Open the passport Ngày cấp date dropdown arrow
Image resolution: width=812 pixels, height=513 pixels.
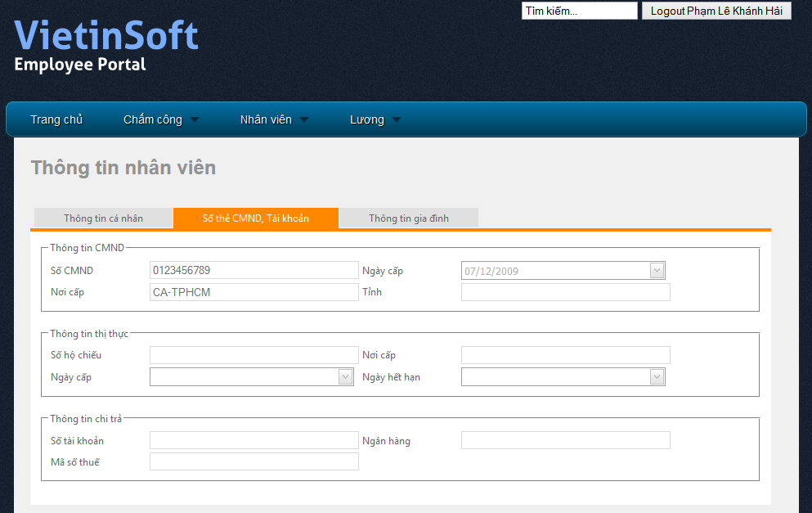point(345,377)
